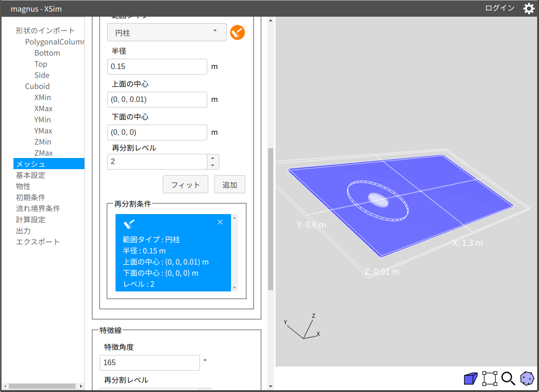Click the 特徴角度 field showing 165

149,363
